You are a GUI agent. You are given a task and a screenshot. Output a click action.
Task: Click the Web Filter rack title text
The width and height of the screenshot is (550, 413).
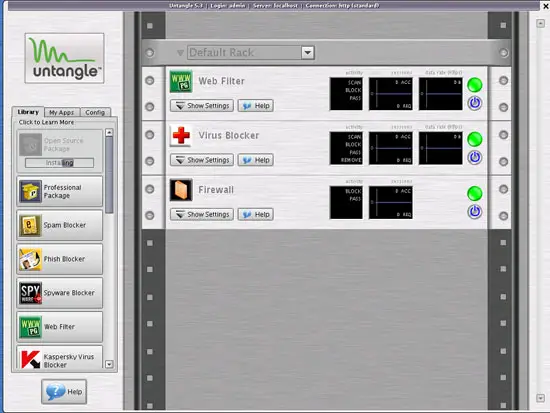221,81
